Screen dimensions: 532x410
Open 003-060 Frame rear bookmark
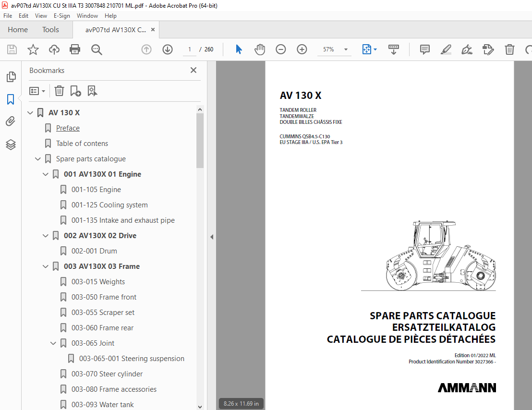pyautogui.click(x=102, y=327)
